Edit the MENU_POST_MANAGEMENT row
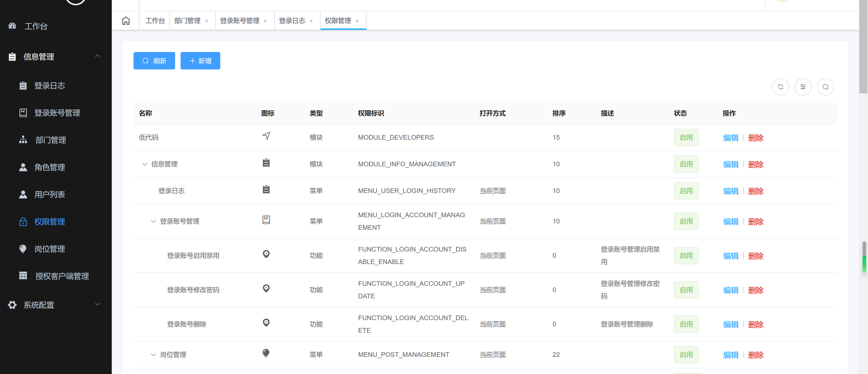This screenshot has width=868, height=374. coord(730,355)
